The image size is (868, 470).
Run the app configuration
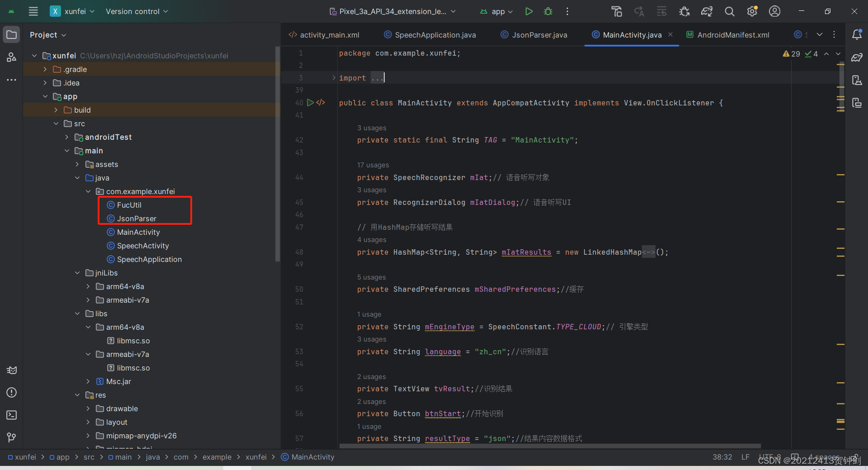[528, 11]
